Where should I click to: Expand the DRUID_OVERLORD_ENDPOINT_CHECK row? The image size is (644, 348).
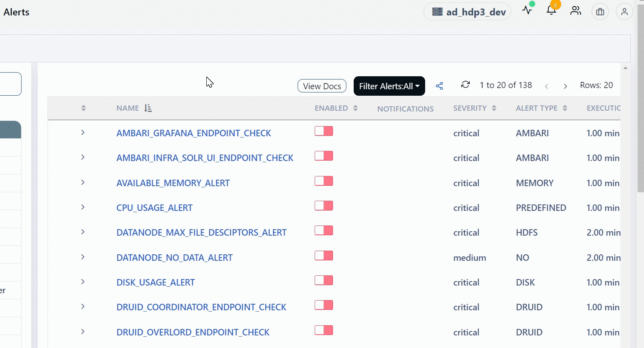(83, 332)
